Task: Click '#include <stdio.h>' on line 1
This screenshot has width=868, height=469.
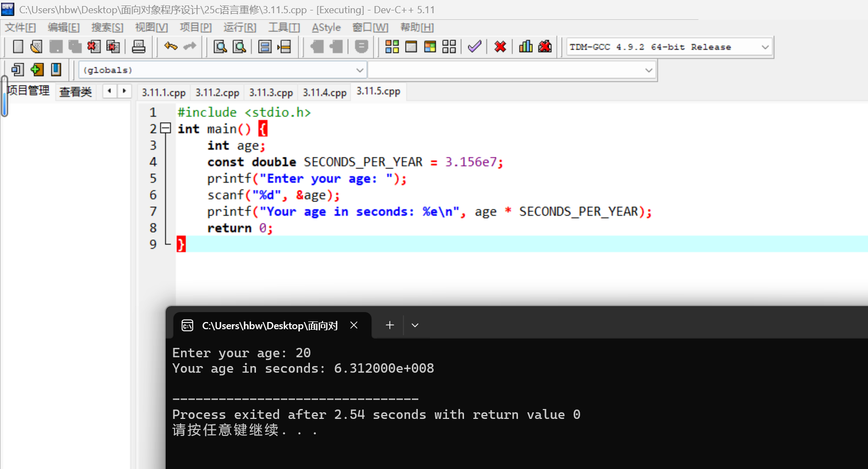Action: click(x=244, y=112)
